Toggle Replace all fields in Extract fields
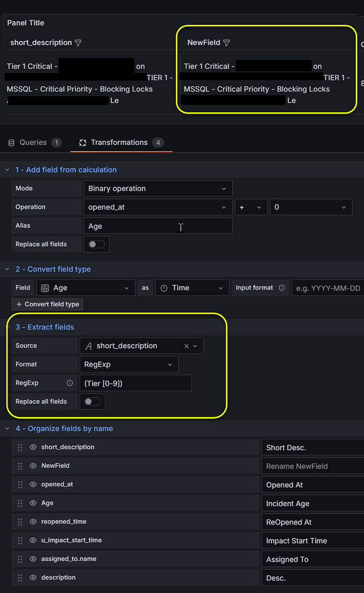 click(92, 401)
